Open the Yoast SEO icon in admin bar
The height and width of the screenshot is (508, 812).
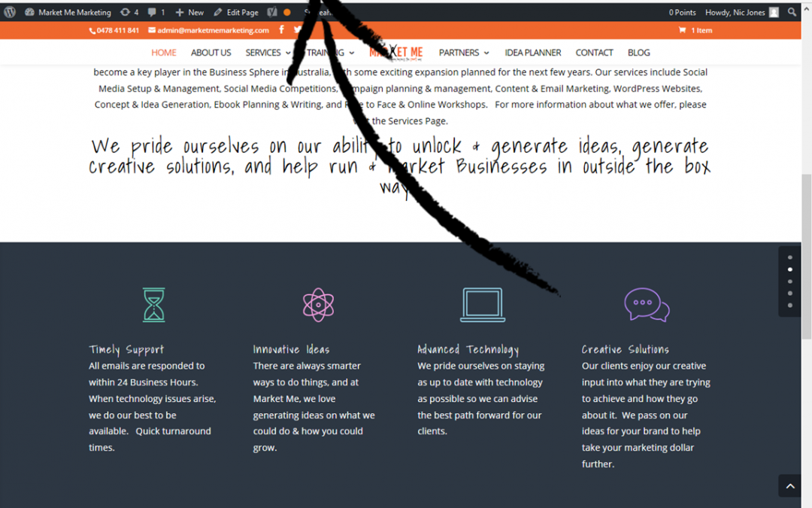(x=272, y=12)
